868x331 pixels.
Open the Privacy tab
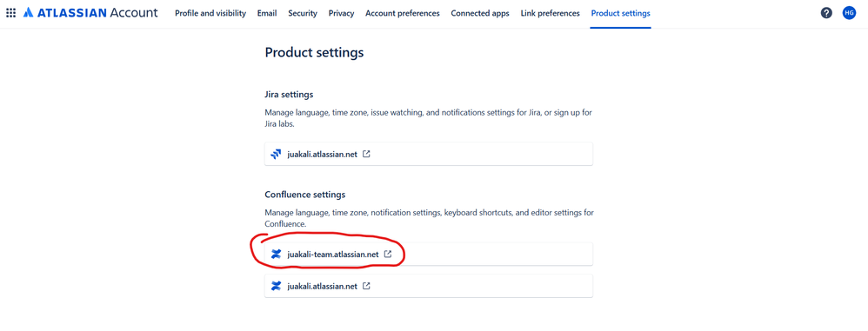coord(341,13)
